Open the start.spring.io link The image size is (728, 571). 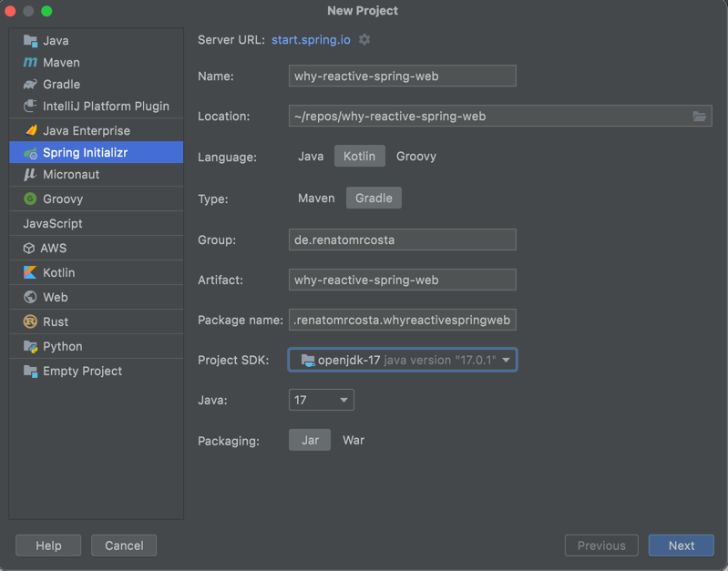click(312, 40)
